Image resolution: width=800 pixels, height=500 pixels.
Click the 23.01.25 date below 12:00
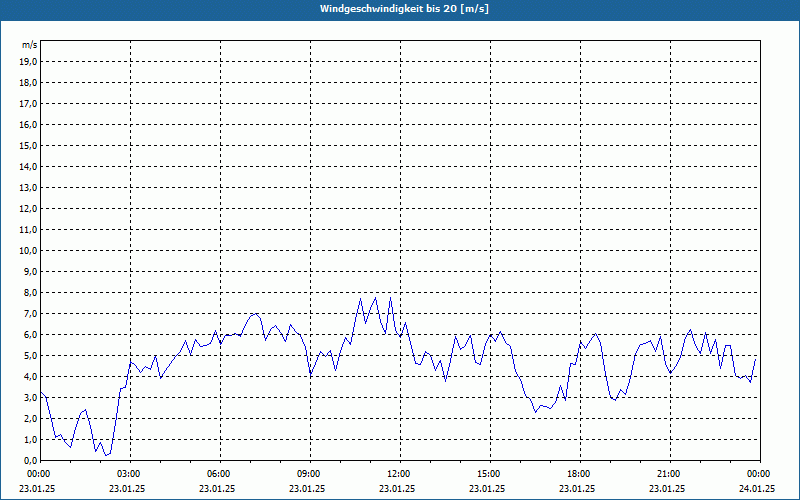pyautogui.click(x=397, y=488)
